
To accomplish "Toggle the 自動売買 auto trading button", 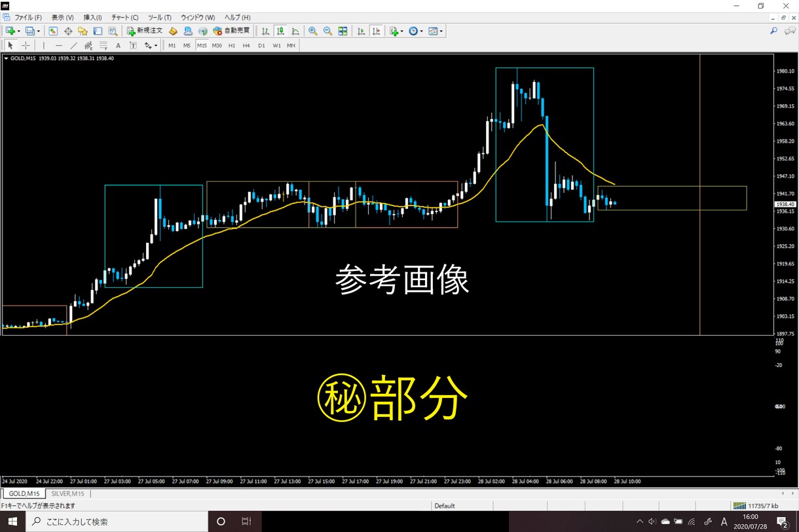I will 231,31.
